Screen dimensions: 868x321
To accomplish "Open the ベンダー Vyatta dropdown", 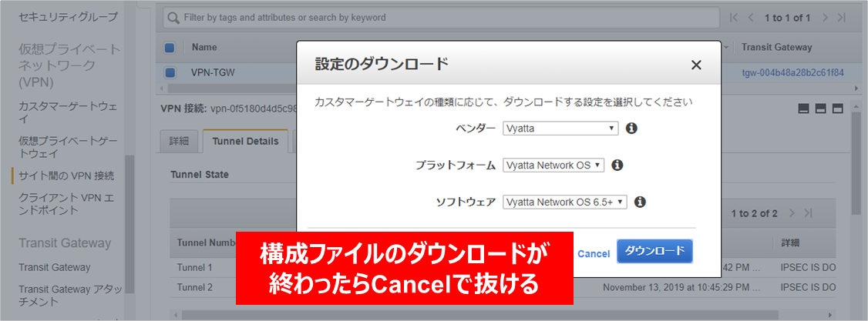I will point(560,129).
